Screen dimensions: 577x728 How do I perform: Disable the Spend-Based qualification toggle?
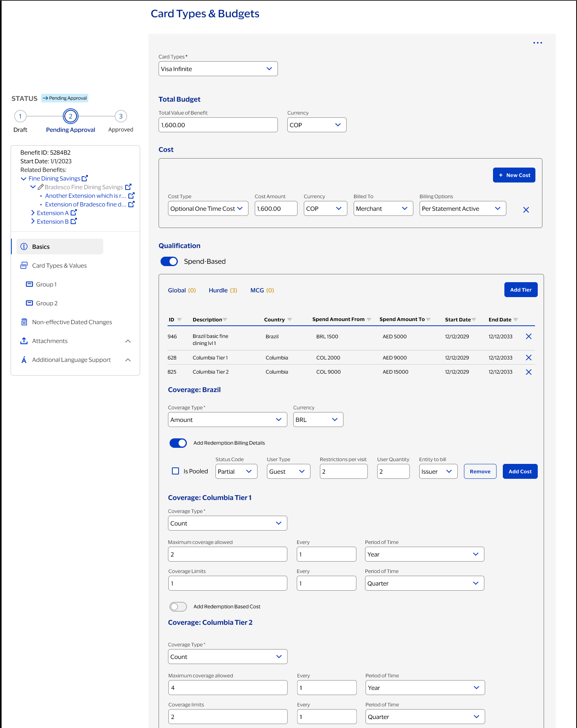click(x=169, y=261)
